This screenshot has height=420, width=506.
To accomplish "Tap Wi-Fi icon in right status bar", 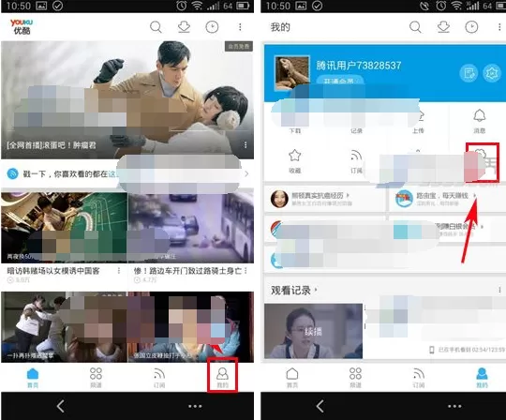I will point(456,6).
